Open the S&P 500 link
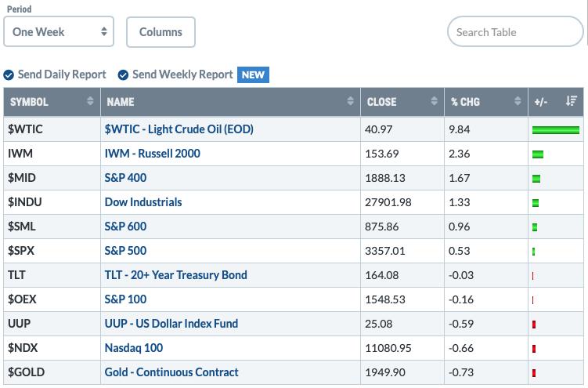The width and height of the screenshot is (588, 388). point(125,251)
